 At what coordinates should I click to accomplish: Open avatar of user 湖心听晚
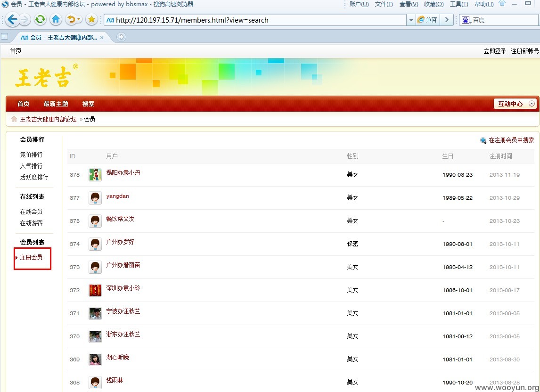[95, 359]
